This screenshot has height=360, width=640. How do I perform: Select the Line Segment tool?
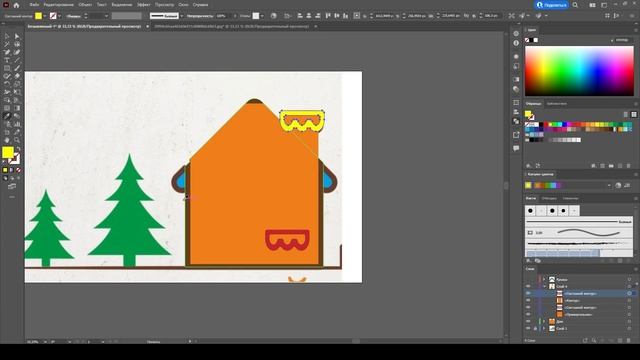tap(17, 60)
